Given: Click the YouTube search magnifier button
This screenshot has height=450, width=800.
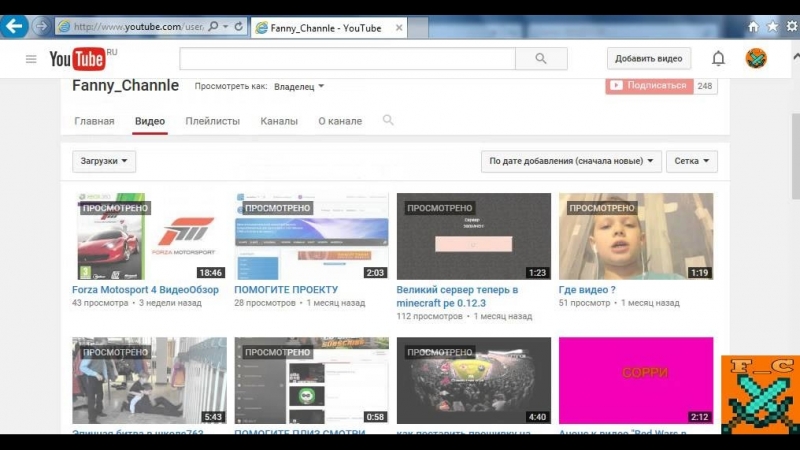Looking at the screenshot, I should coord(541,59).
